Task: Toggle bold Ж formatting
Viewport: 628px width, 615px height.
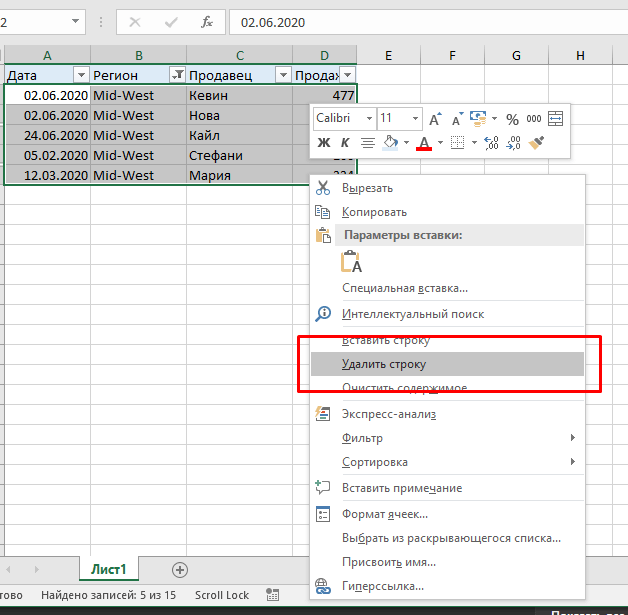Action: coord(324,143)
